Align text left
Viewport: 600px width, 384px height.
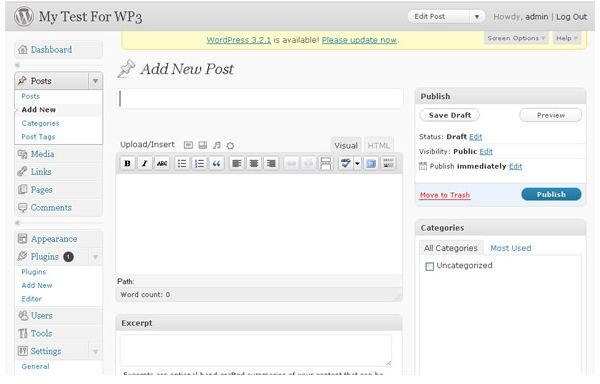pos(236,163)
